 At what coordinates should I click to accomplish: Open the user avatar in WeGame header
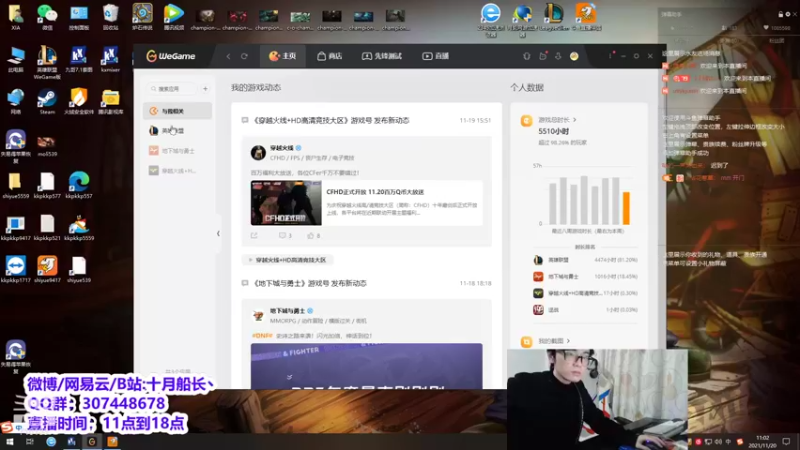[574, 56]
